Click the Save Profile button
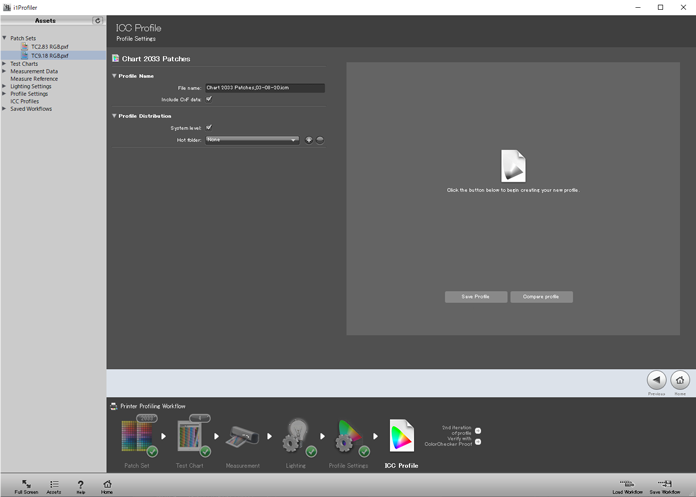Image resolution: width=696 pixels, height=497 pixels. (475, 297)
